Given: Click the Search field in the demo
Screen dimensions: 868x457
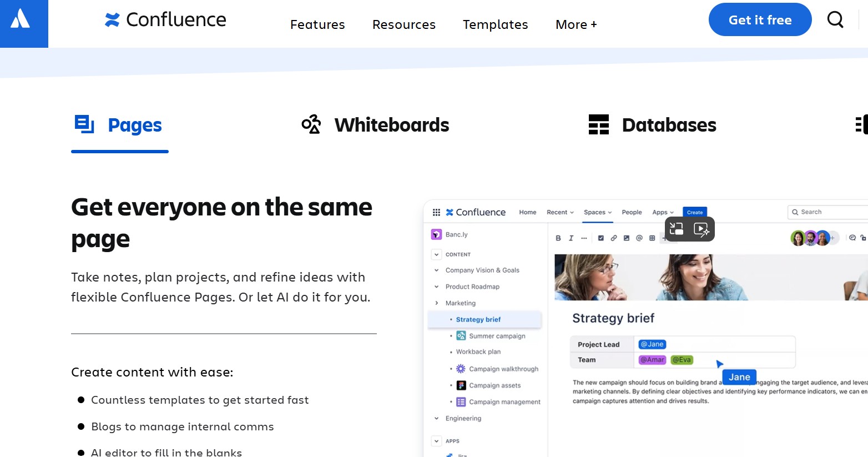Looking at the screenshot, I should [827, 212].
